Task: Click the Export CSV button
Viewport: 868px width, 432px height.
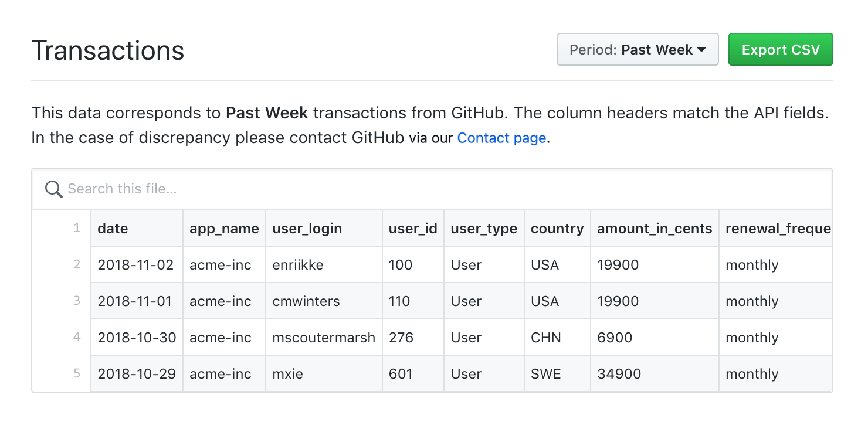Action: coord(781,49)
